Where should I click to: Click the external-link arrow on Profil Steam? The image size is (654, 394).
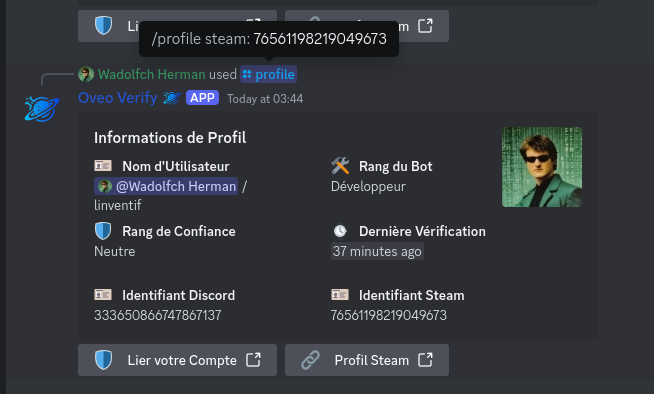pyautogui.click(x=425, y=360)
